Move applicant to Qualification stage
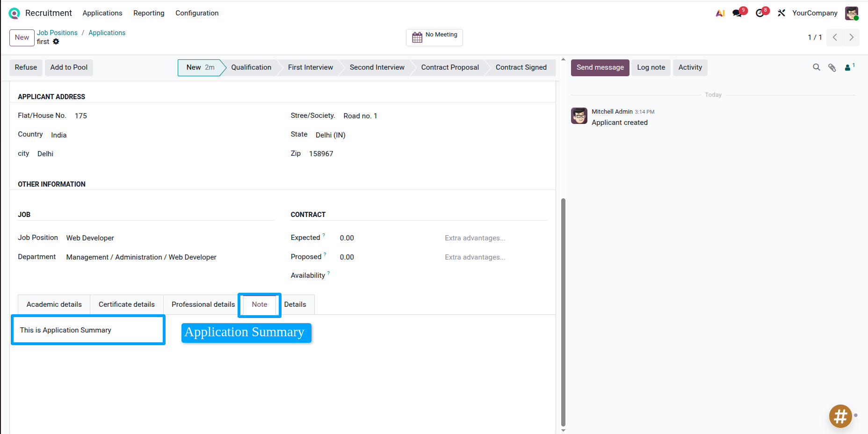The width and height of the screenshot is (868, 434). coord(251,67)
